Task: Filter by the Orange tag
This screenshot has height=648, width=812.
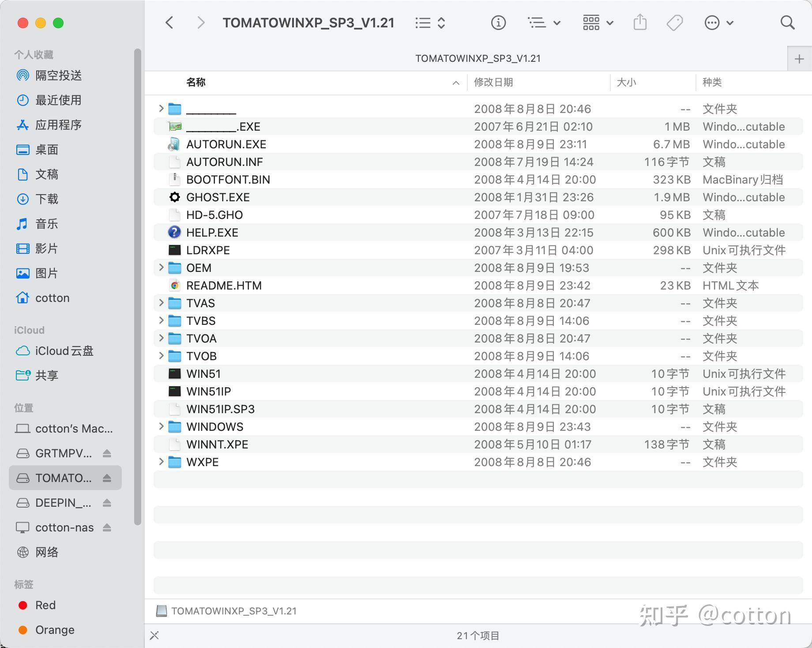Action: click(x=55, y=630)
